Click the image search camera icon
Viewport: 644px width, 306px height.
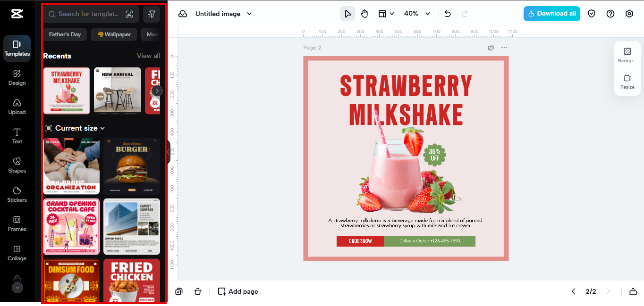[129, 14]
